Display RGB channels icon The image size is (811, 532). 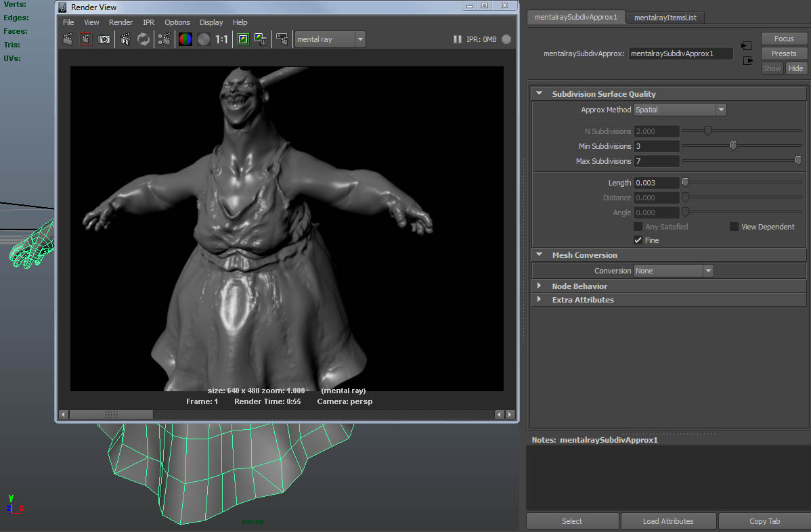click(x=185, y=39)
